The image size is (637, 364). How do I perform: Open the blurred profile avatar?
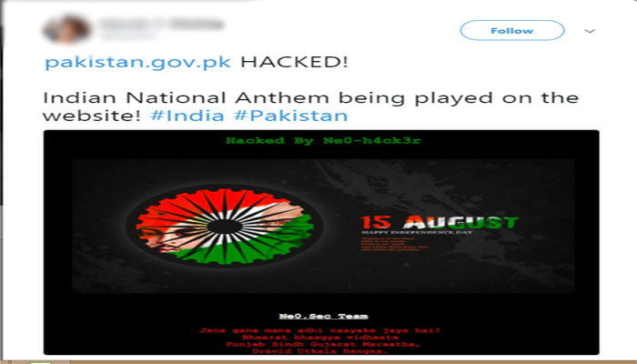(66, 29)
